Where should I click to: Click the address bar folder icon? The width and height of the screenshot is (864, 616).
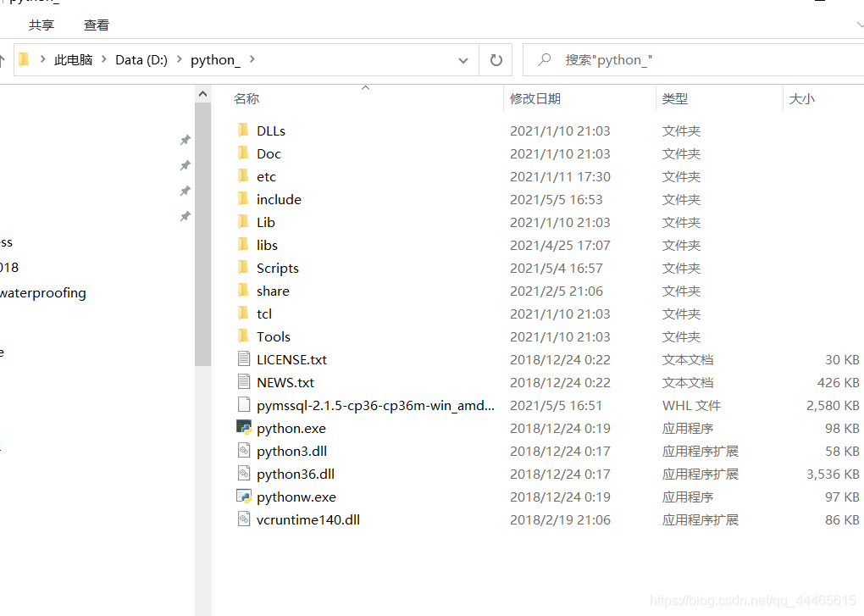tap(23, 59)
